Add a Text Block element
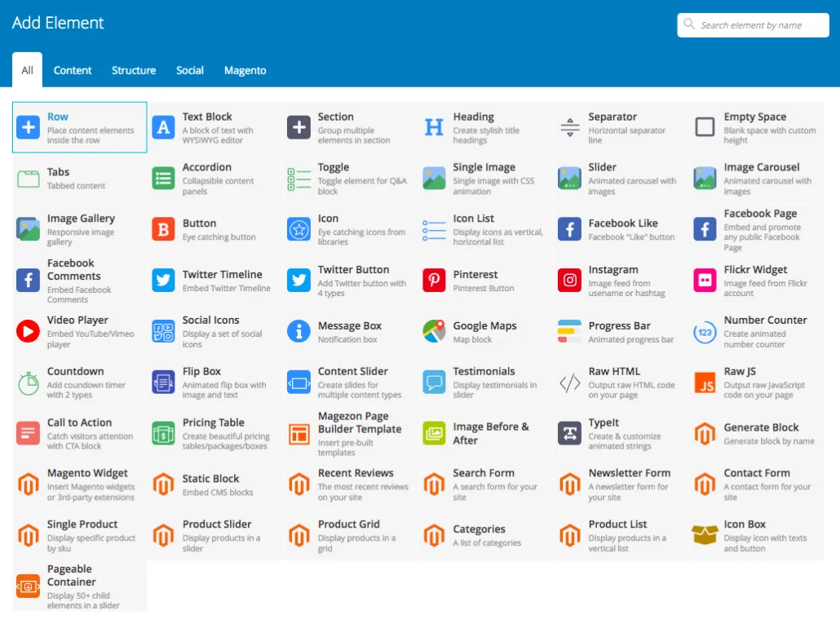The height and width of the screenshot is (619, 840). click(214, 127)
